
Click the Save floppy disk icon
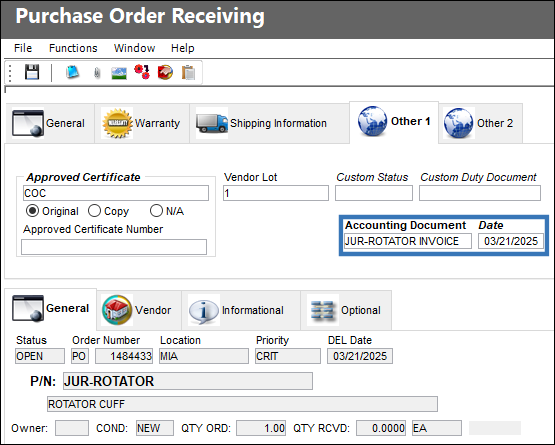[32, 72]
